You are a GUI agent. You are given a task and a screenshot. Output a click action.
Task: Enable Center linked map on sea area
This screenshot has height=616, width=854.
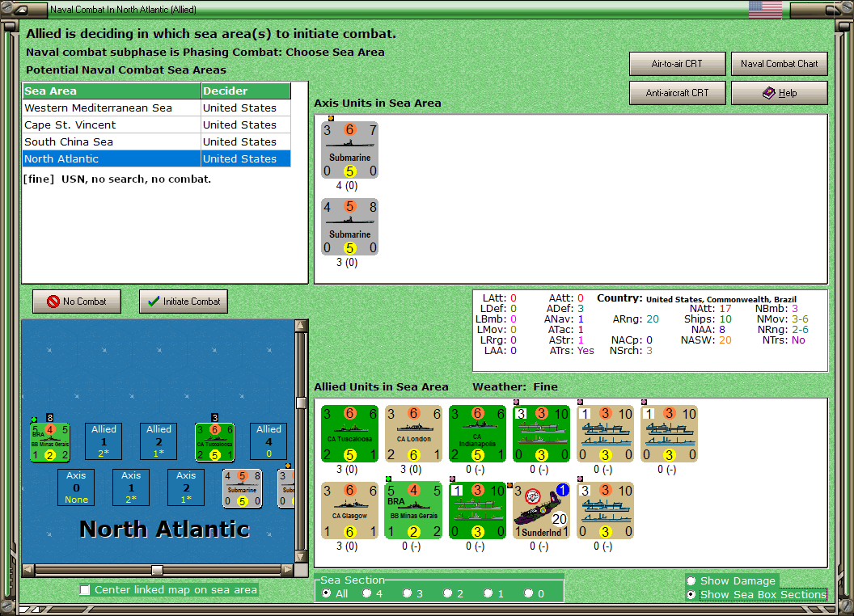pos(85,590)
